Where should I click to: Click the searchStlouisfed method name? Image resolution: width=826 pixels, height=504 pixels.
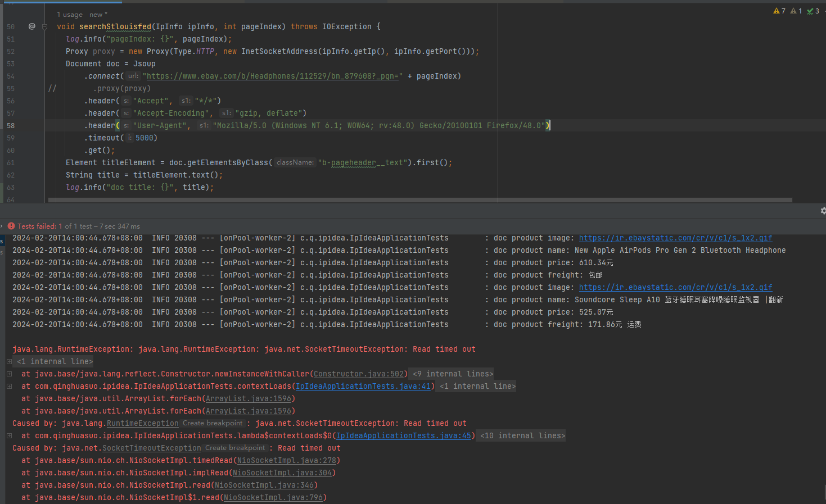coord(115,26)
